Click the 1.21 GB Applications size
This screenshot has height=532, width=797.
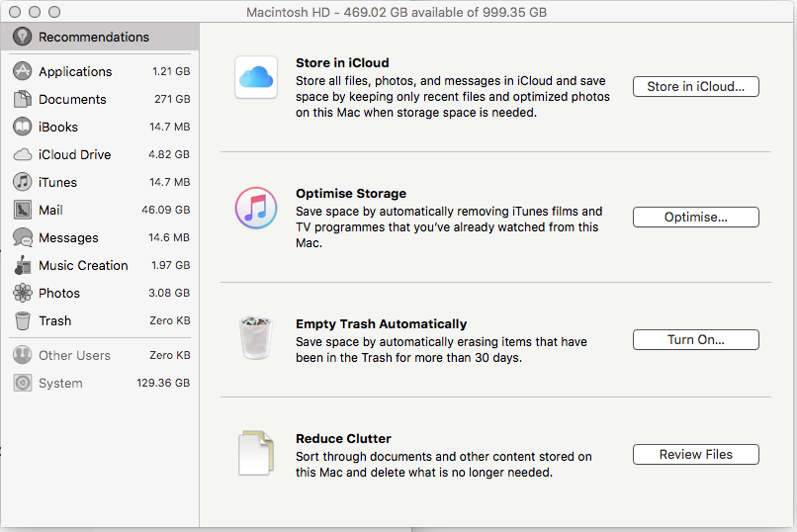click(x=171, y=71)
